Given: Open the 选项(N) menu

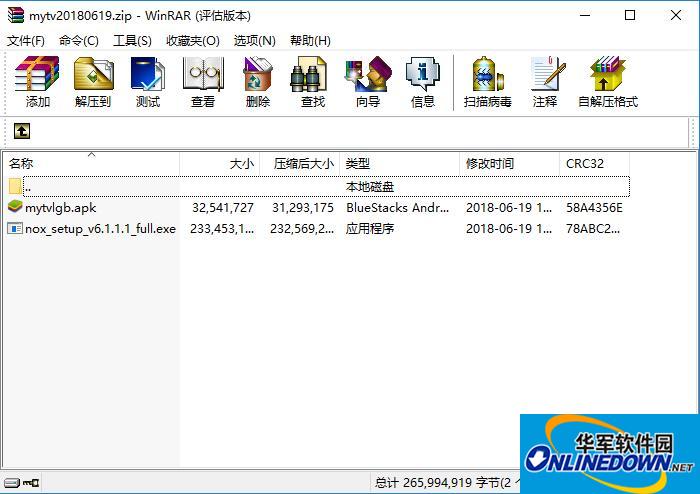Looking at the screenshot, I should click(x=254, y=41).
